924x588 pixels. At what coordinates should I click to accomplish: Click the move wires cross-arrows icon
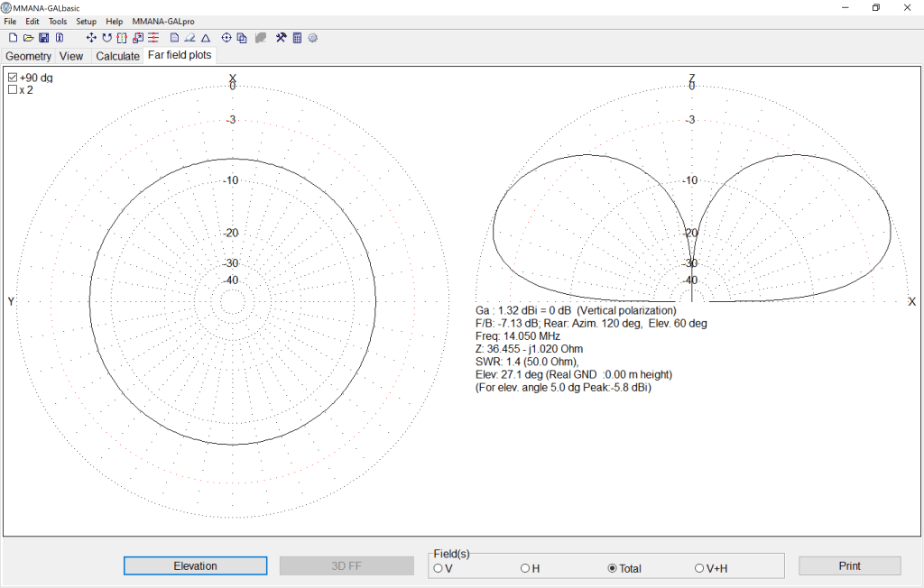pyautogui.click(x=91, y=38)
